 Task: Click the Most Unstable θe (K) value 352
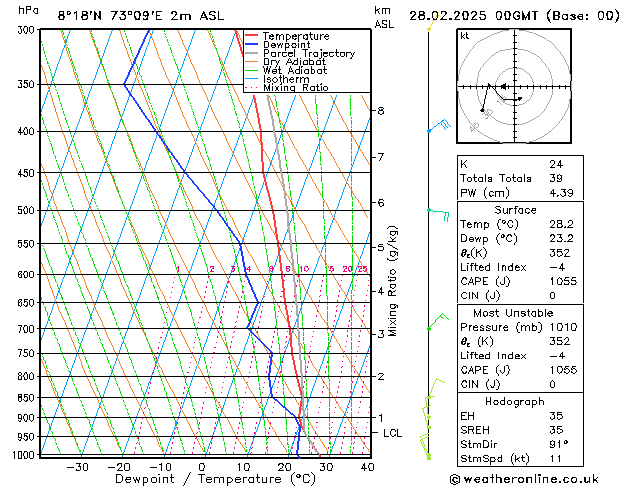tap(560, 341)
